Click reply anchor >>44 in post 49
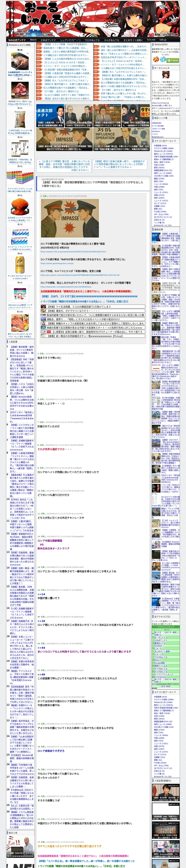Image resolution: width=186 pixels, height=868 pixels. coord(41,648)
